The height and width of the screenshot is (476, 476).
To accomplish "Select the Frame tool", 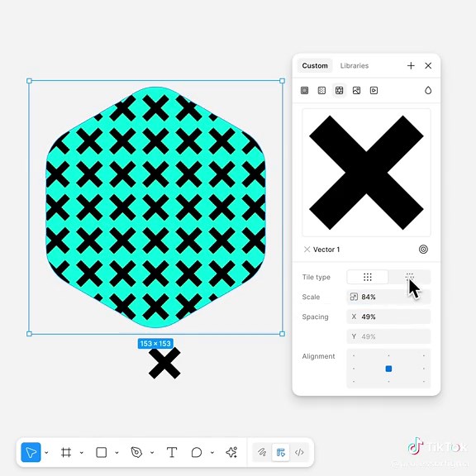I will (x=66, y=452).
